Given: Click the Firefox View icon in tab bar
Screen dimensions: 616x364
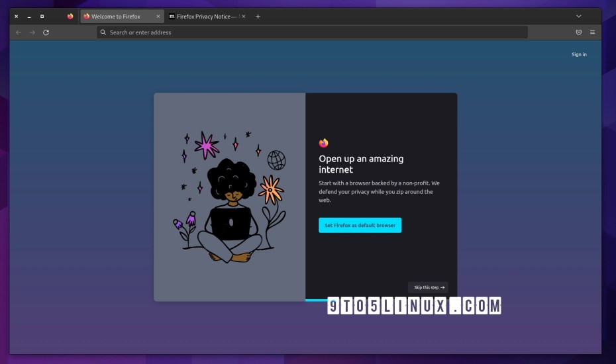Looking at the screenshot, I should pos(70,16).
